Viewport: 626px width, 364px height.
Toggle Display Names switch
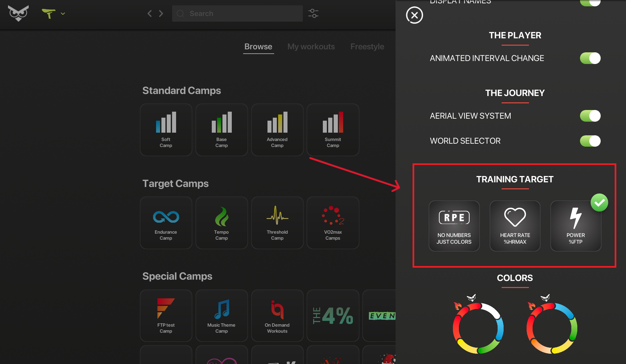(590, 2)
